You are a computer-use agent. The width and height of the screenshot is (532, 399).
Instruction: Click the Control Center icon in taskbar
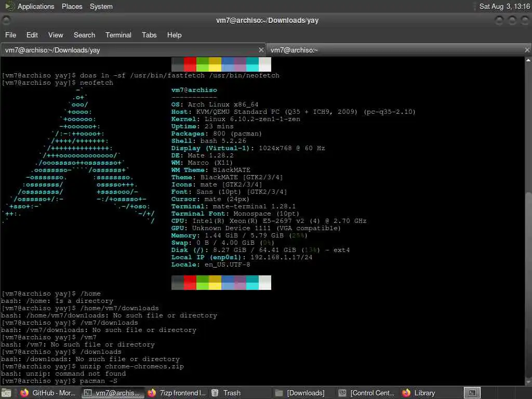click(x=342, y=393)
